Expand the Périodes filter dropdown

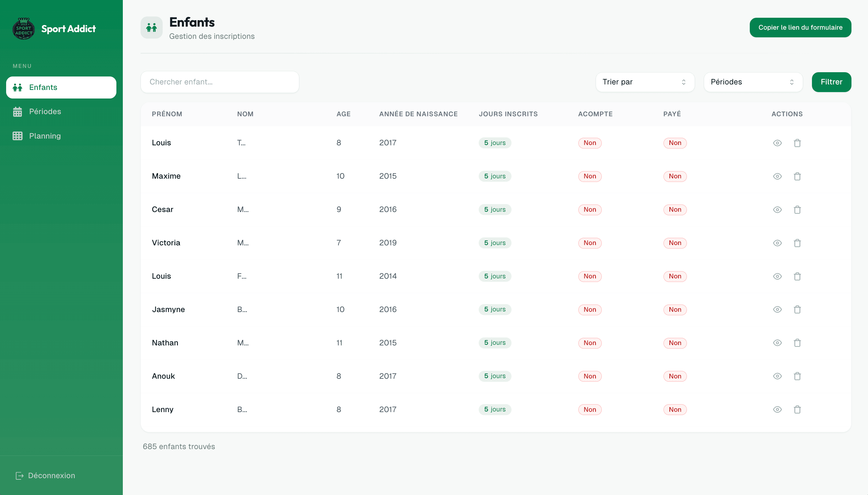[753, 82]
